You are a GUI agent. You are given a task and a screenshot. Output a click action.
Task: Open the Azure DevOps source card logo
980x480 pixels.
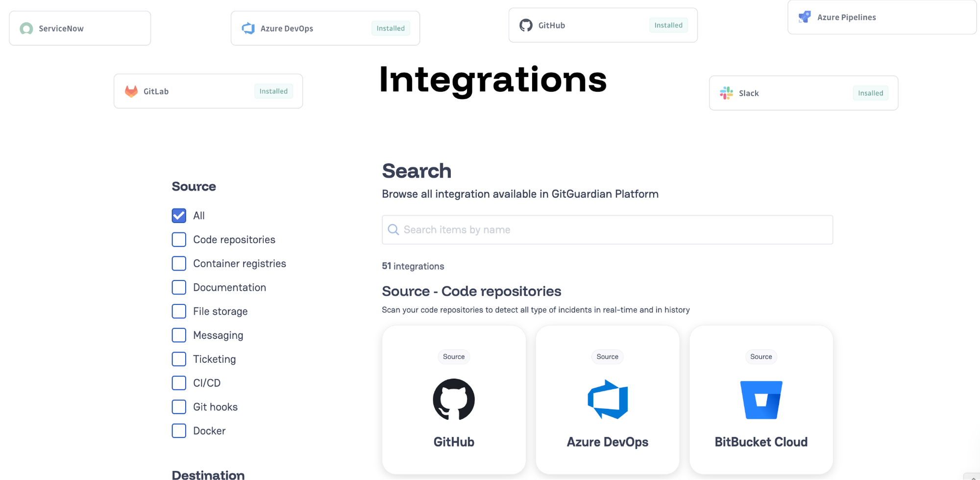point(608,399)
